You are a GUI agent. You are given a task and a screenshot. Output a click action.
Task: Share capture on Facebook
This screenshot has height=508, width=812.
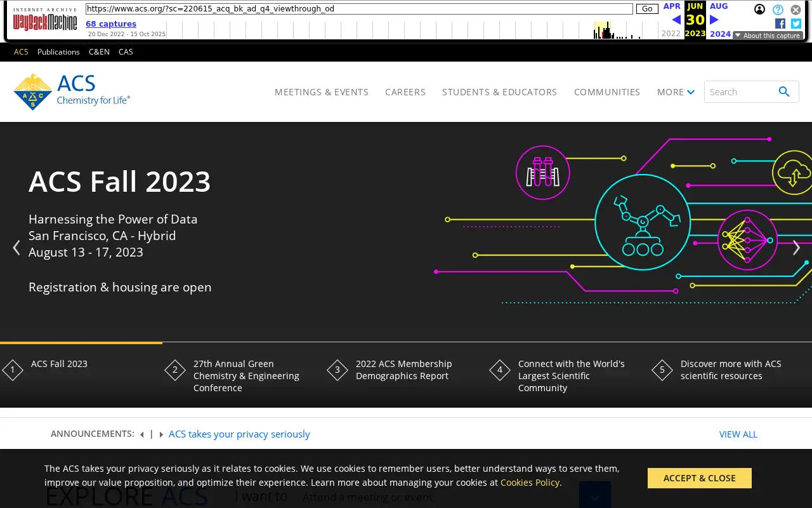pos(780,23)
